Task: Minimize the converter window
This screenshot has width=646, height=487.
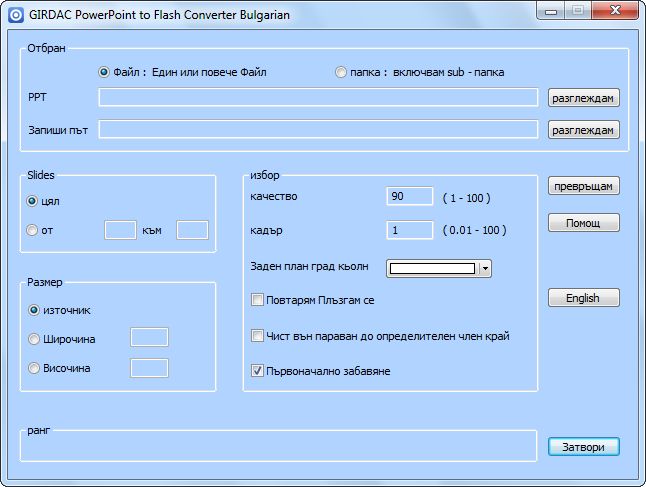Action: (x=551, y=11)
